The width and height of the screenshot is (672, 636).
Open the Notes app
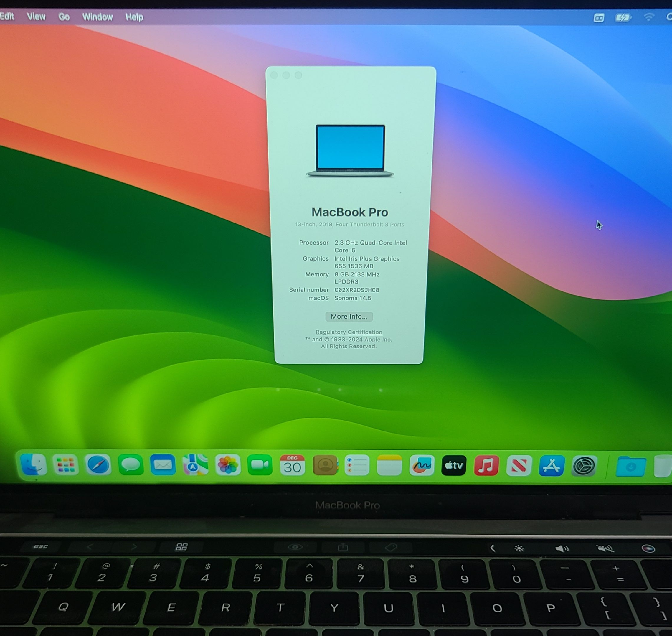tap(389, 465)
